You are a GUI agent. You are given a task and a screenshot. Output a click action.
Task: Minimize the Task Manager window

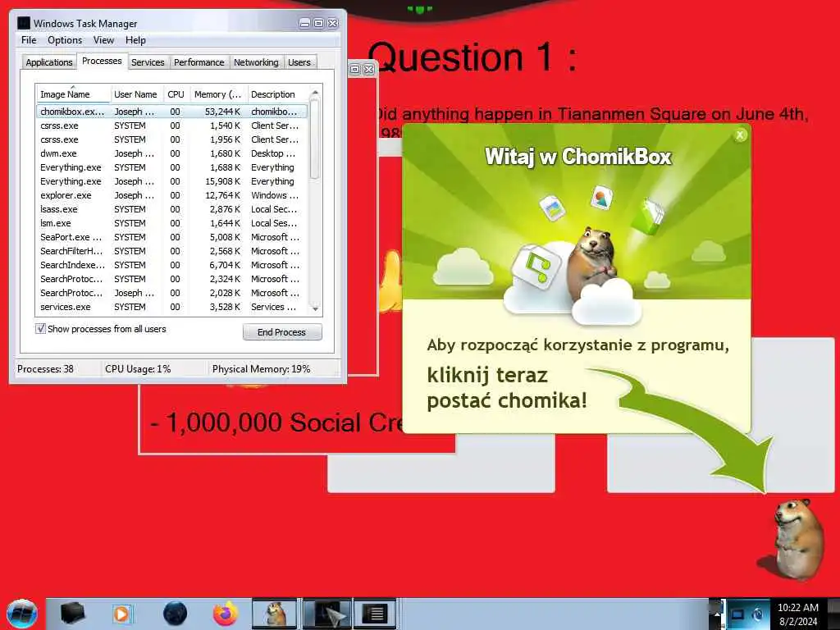pyautogui.click(x=304, y=23)
